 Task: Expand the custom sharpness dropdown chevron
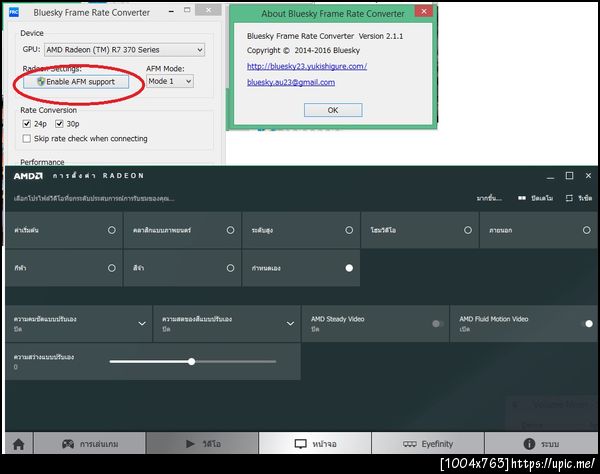[x=142, y=324]
